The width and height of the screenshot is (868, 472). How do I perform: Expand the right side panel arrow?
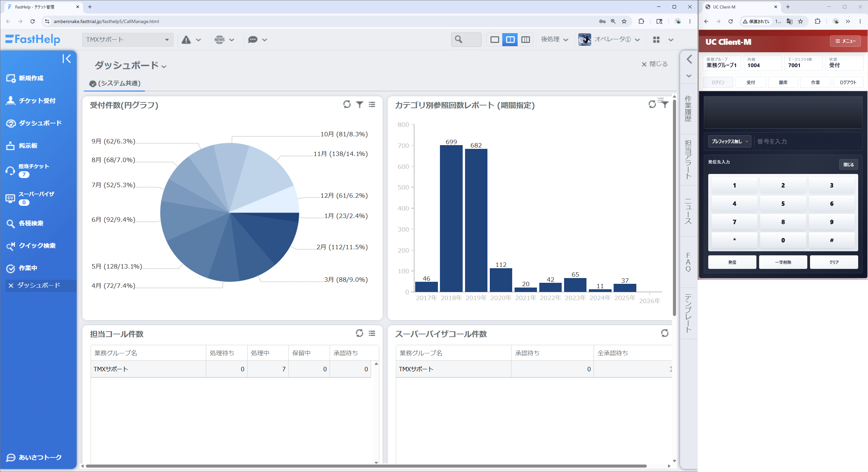689,59
